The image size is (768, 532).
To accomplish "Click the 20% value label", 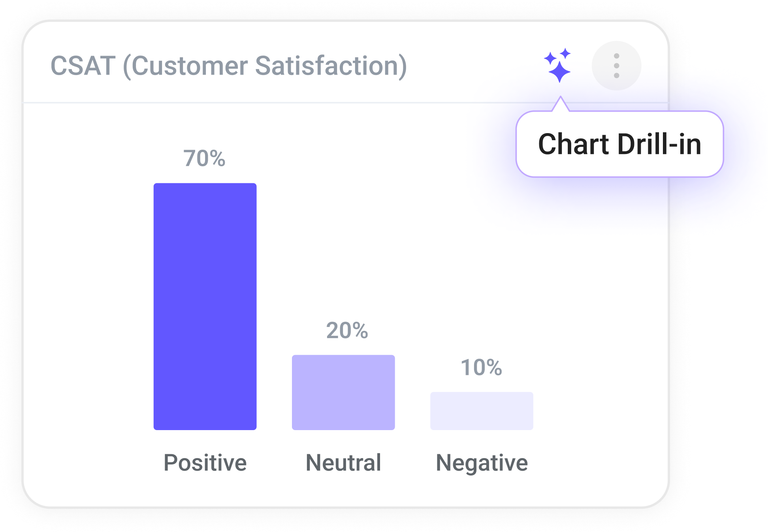I will coord(347,330).
